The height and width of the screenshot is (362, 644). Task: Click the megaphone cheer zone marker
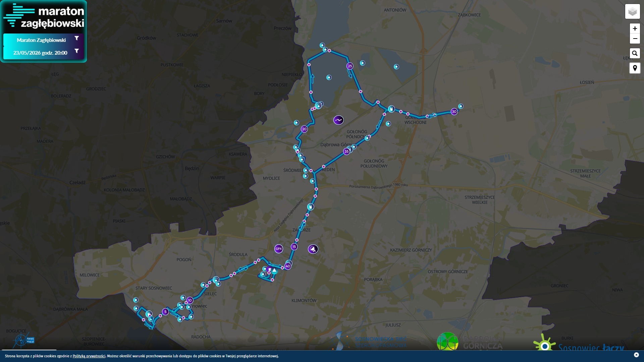(313, 249)
